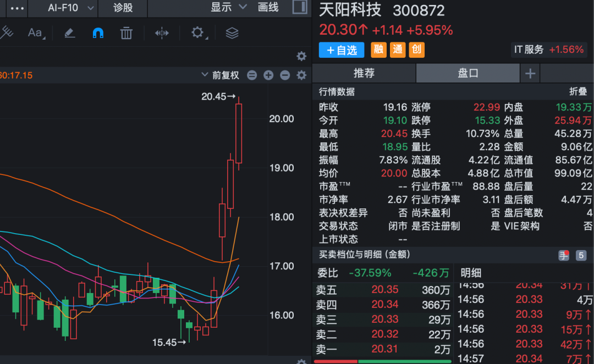The height and width of the screenshot is (364, 594).
Task: Click the orange 融 margin badge
Action: [x=378, y=49]
